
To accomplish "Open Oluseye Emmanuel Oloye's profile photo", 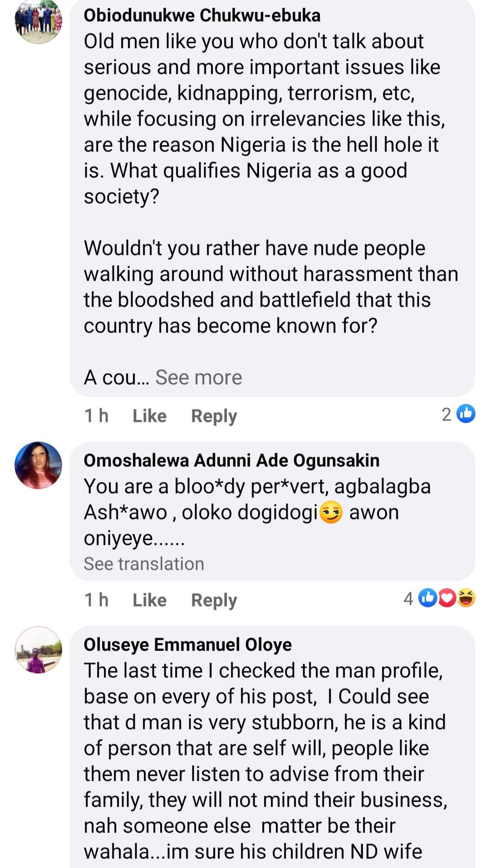I will tap(39, 650).
